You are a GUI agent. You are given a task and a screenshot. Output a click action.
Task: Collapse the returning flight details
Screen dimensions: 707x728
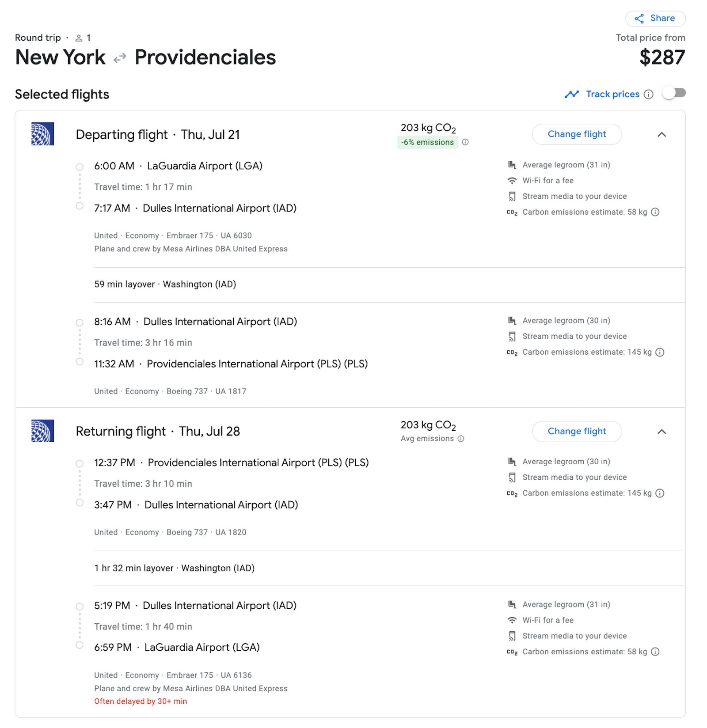pos(661,432)
